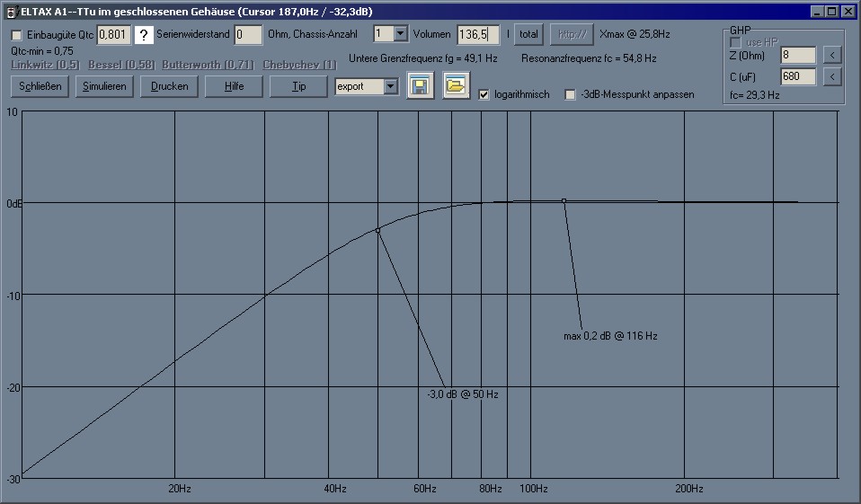861x504 pixels.
Task: Click 'Resonanzfrequenz fc = 54,8 Hz' text
Action: click(x=590, y=58)
